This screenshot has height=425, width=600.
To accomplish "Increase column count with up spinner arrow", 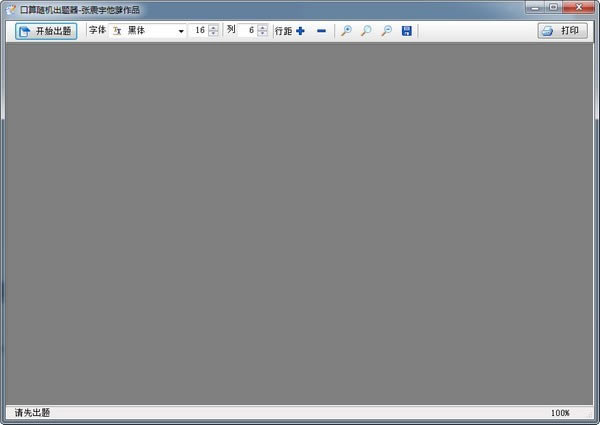I will [262, 27].
